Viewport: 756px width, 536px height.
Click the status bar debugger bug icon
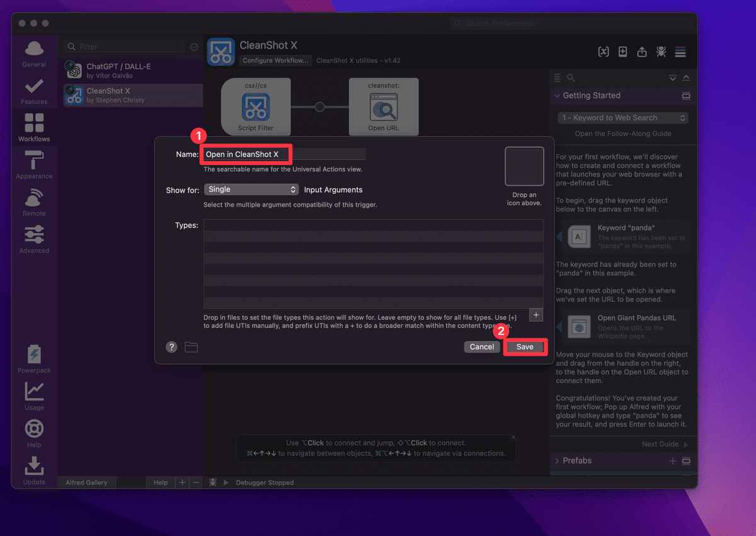[213, 482]
